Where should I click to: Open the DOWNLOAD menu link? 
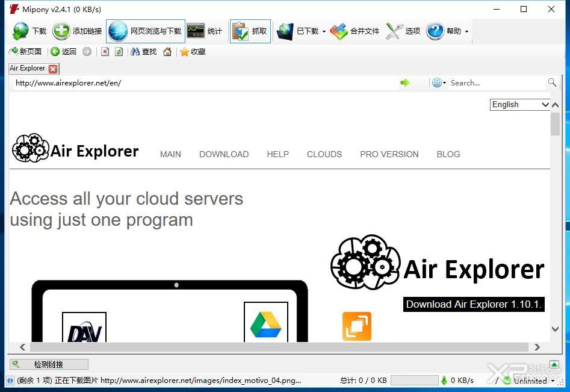(x=224, y=154)
